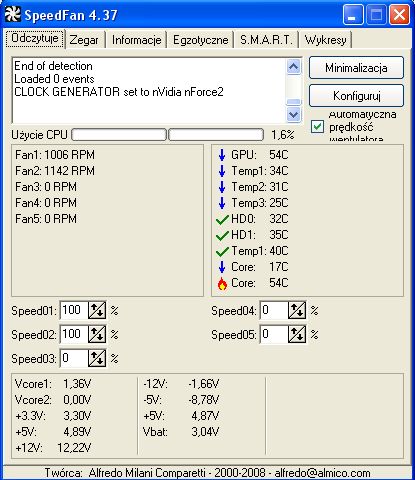Close the SpeedFan window

point(399,15)
